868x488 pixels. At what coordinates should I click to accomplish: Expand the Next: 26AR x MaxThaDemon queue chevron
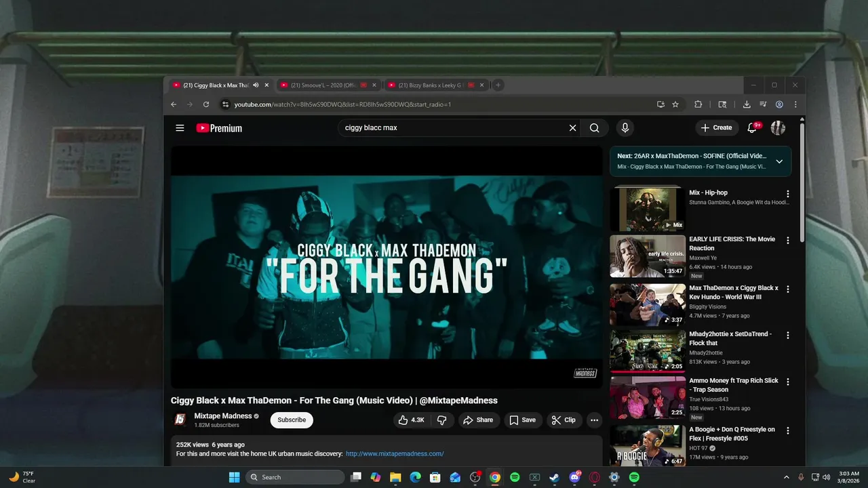click(779, 161)
